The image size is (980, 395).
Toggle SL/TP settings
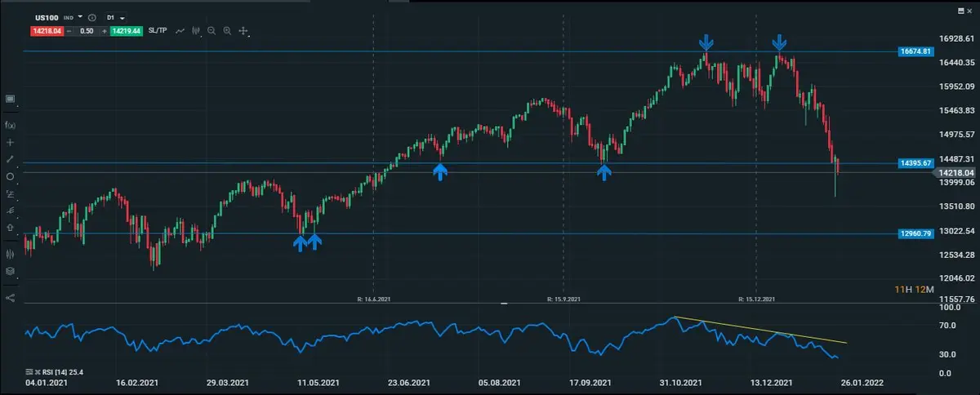158,31
